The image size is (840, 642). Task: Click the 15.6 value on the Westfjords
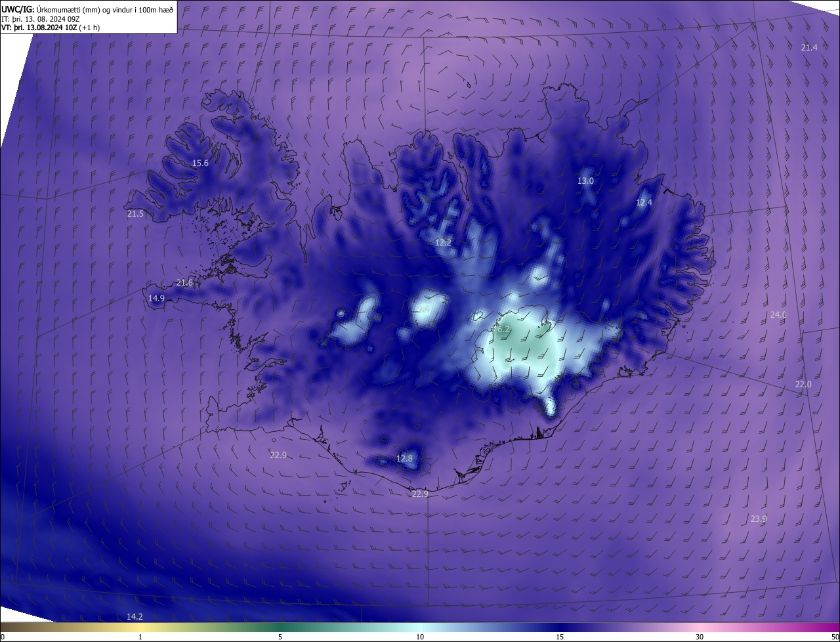[200, 163]
